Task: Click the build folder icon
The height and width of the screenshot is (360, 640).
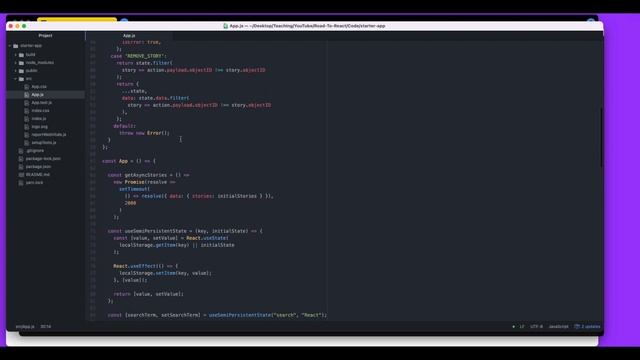Action: (21, 55)
